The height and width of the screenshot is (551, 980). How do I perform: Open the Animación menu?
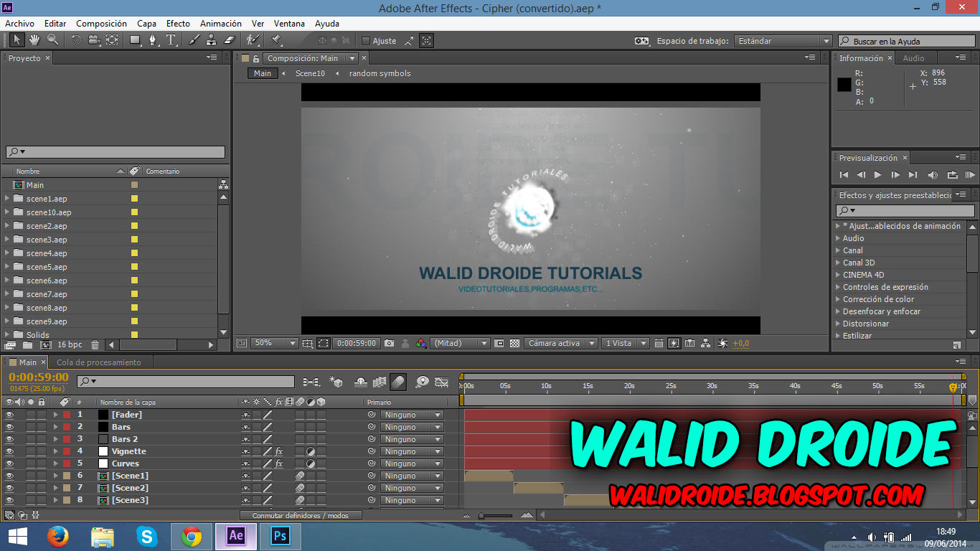pos(221,24)
